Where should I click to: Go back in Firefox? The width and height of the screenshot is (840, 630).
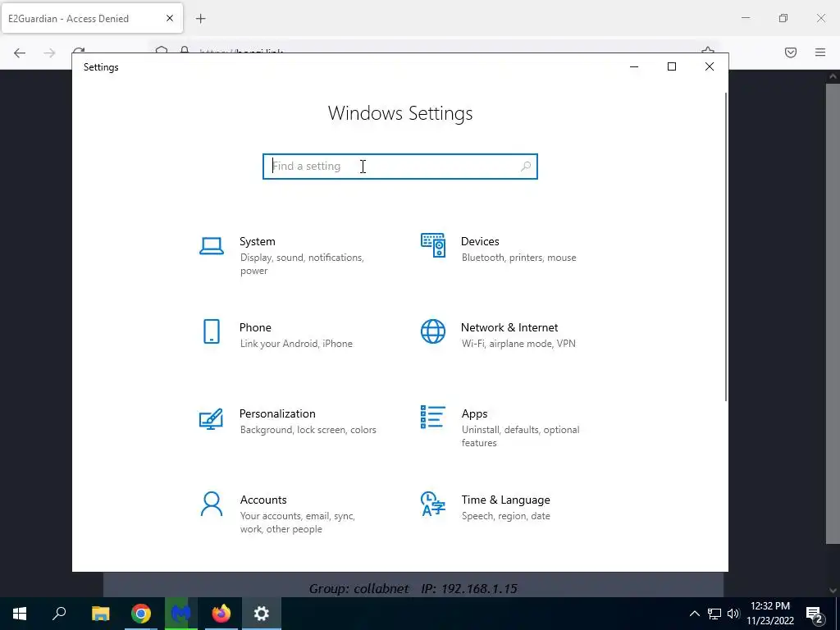(x=20, y=52)
